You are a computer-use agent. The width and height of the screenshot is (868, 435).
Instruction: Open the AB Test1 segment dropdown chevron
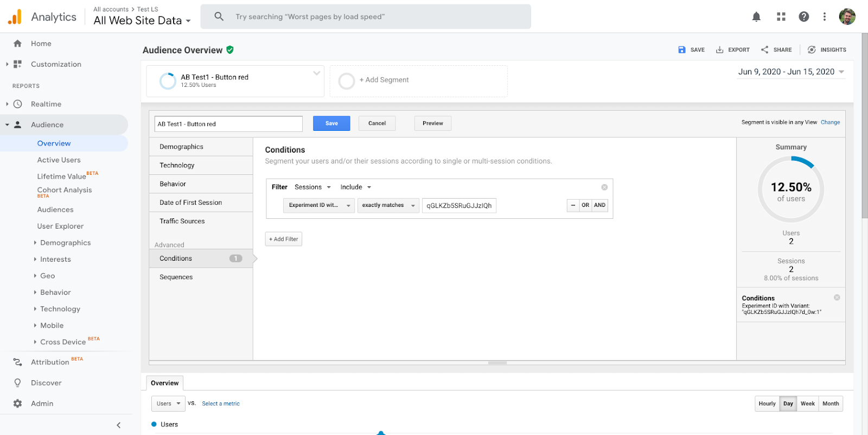(316, 73)
